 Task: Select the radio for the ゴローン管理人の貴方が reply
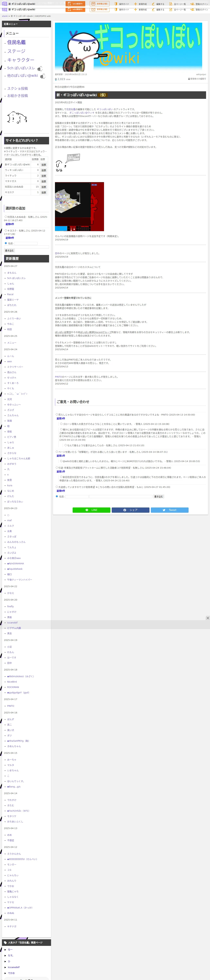click(61, 424)
